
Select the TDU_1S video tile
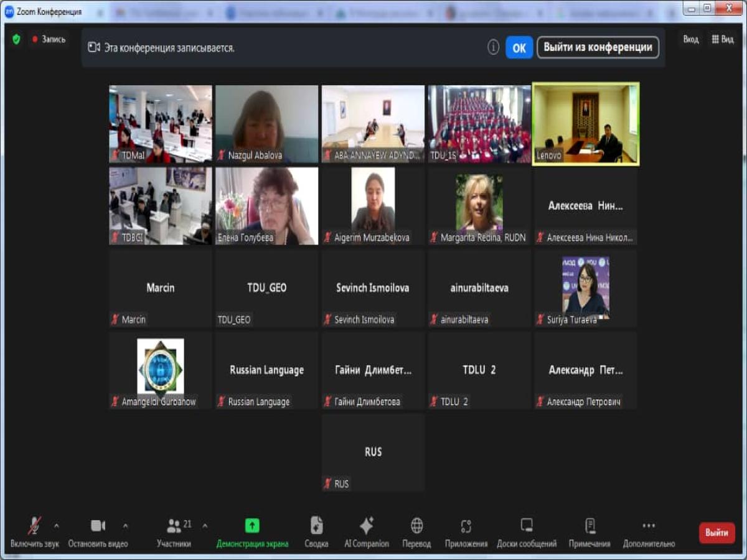tap(479, 124)
